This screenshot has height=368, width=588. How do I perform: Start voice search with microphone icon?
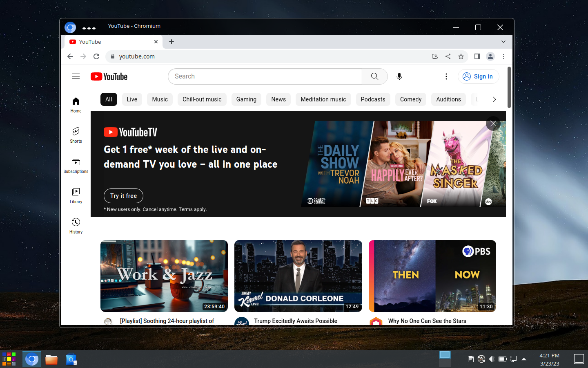pos(399,76)
